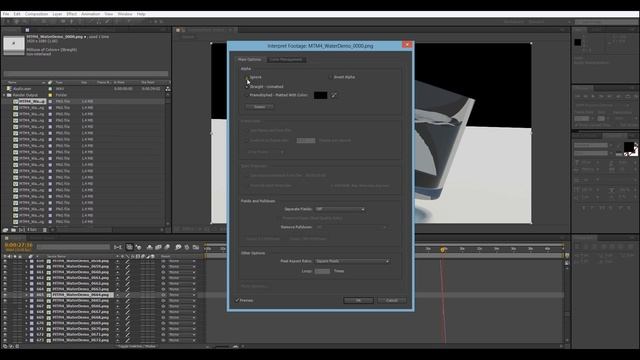Open Composition Mini-Flowchart in timeline
The width and height of the screenshot is (640, 360).
click(118, 247)
